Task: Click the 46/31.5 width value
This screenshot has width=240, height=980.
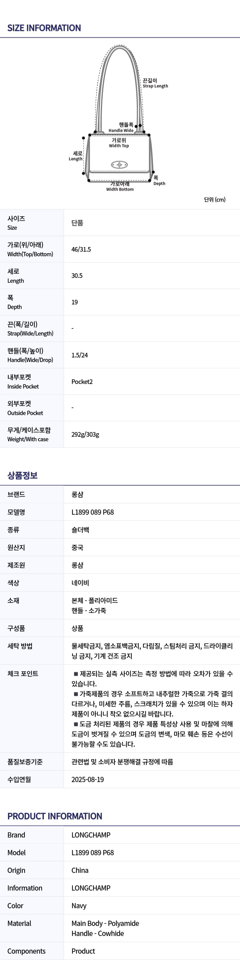Action: 81,249
